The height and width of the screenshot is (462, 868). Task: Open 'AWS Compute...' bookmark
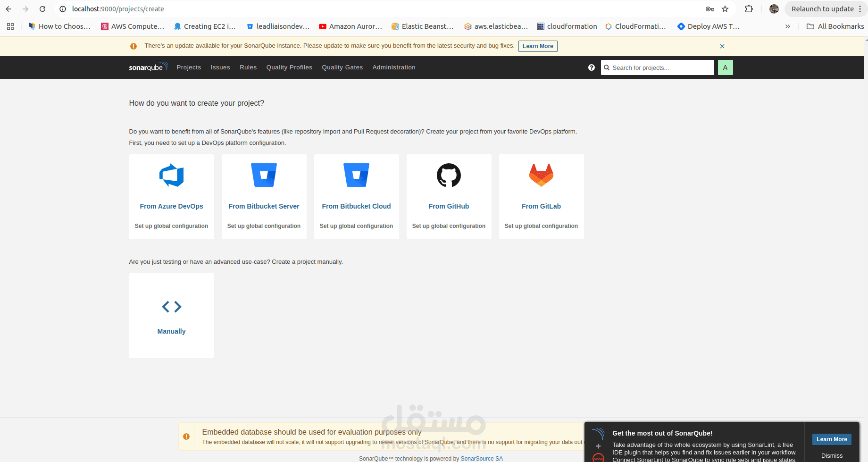tap(133, 26)
